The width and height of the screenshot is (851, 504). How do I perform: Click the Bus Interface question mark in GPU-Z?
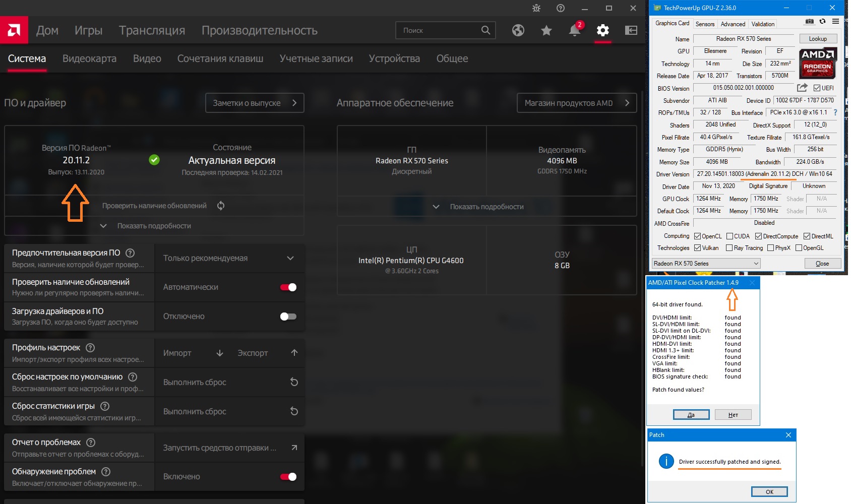[x=835, y=112]
